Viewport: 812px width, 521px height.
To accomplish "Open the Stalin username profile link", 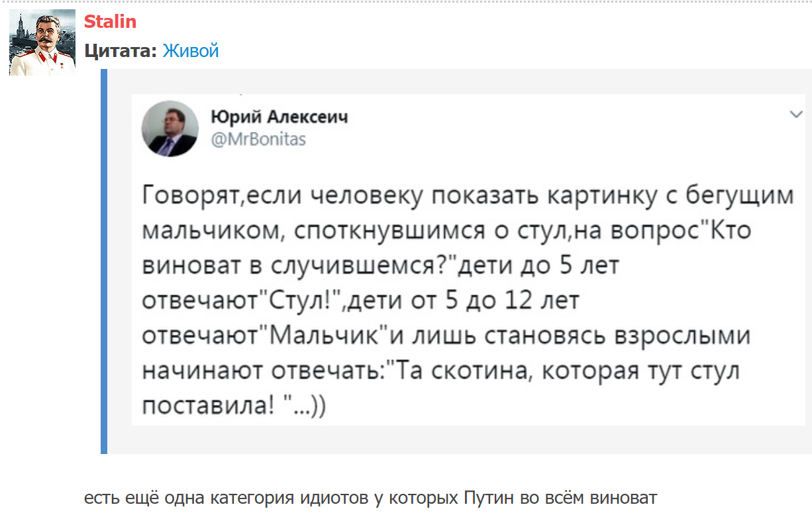I will 110,22.
